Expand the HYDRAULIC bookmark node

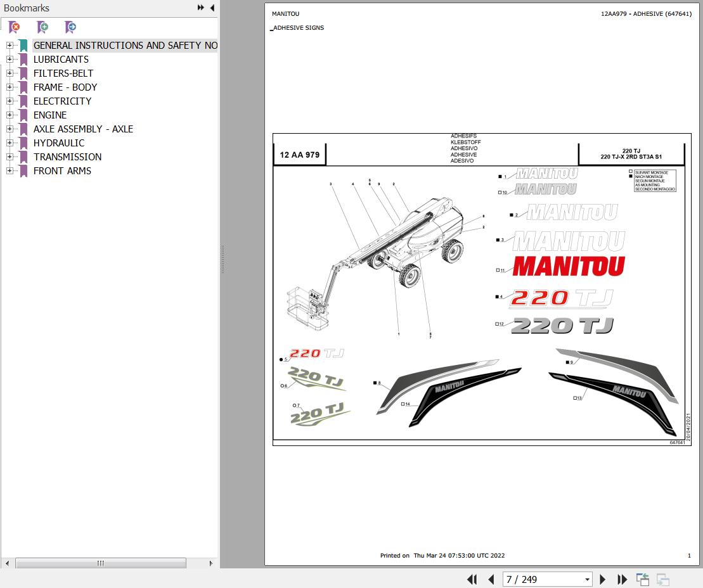(10, 143)
